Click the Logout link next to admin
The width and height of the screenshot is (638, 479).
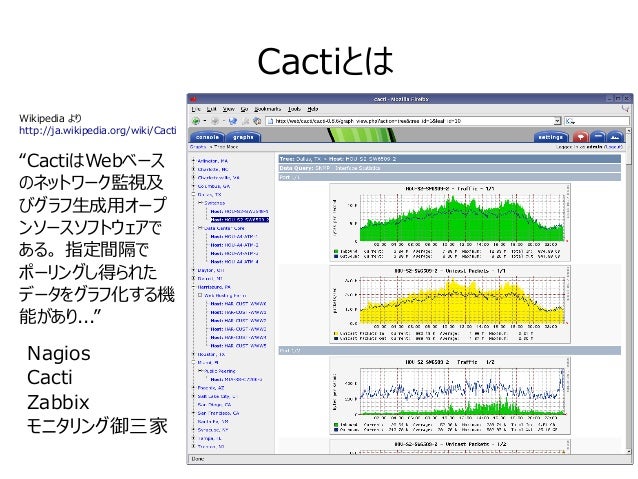(x=614, y=147)
